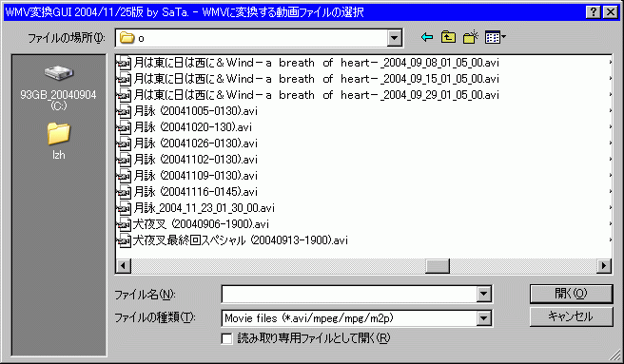Viewport: 624px width, 364px height.
Task: Open the view menu icon
Action: [x=495, y=37]
